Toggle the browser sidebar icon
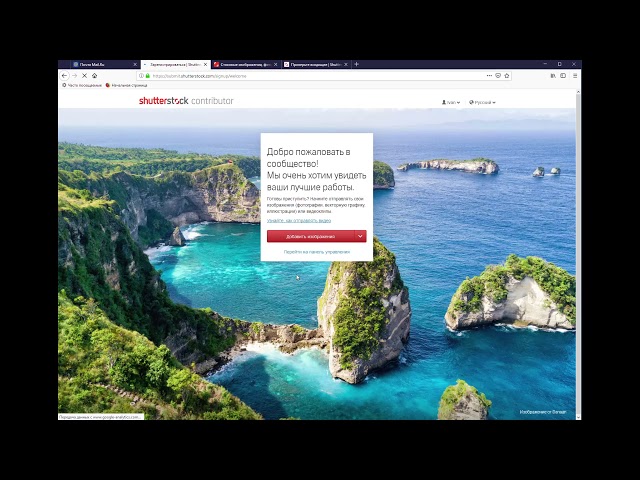Viewport: 640px width, 480px height. (x=563, y=76)
